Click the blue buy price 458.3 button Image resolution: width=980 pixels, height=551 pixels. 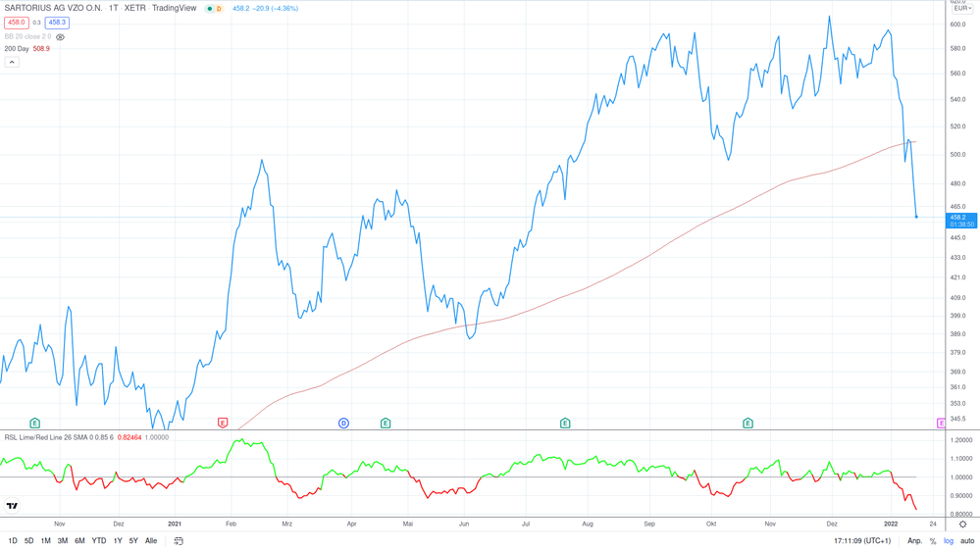(57, 23)
